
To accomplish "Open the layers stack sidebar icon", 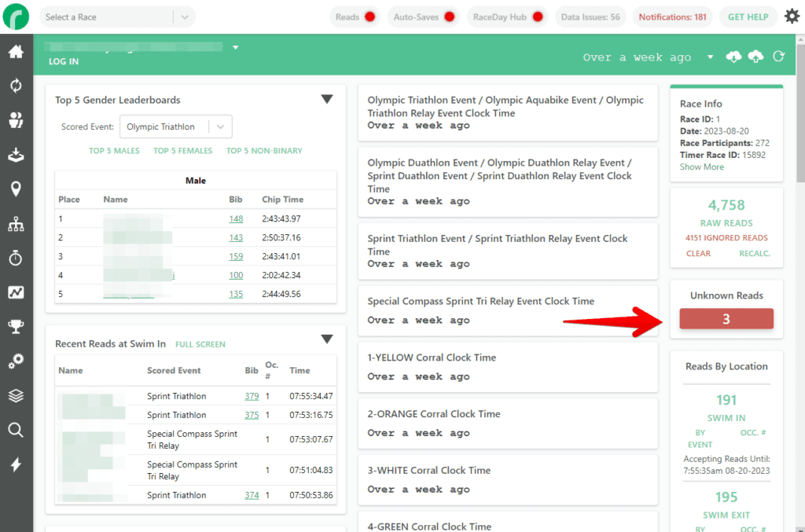I will [16, 395].
